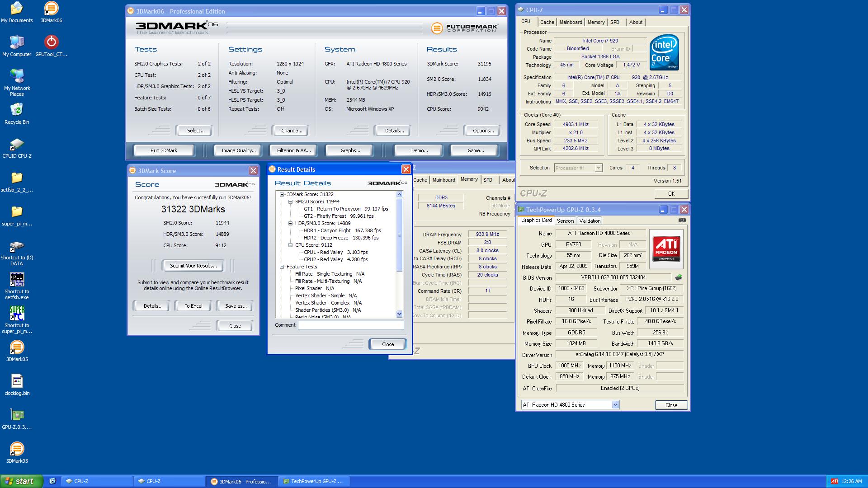
Task: Switch to Mainboard tab in CPU-Z
Action: [571, 22]
